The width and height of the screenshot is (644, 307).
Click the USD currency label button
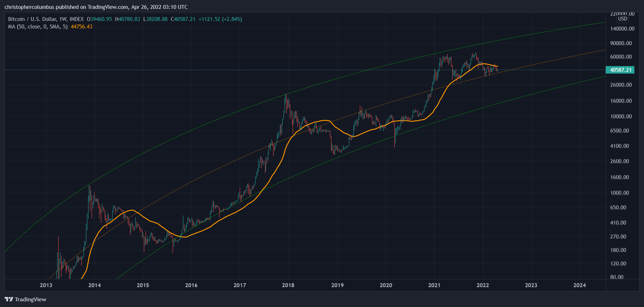click(x=622, y=19)
